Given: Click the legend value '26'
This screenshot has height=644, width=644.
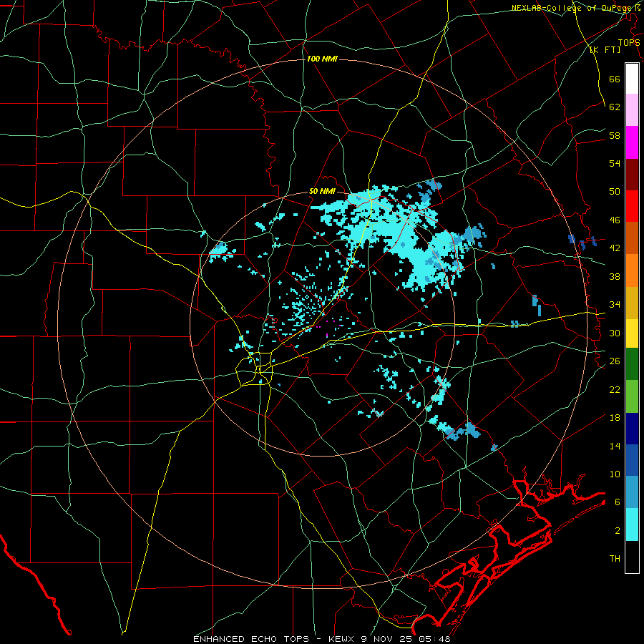Looking at the screenshot, I should [615, 361].
